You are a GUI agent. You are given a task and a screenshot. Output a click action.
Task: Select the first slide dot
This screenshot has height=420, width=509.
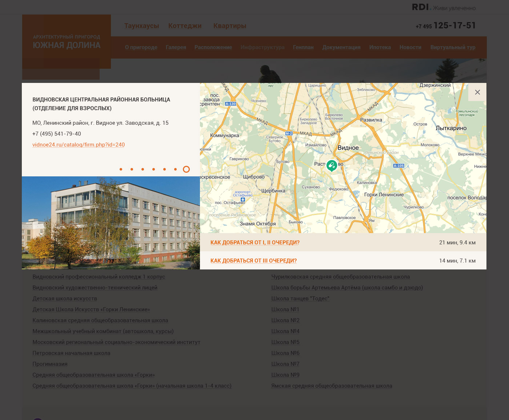[x=121, y=169]
